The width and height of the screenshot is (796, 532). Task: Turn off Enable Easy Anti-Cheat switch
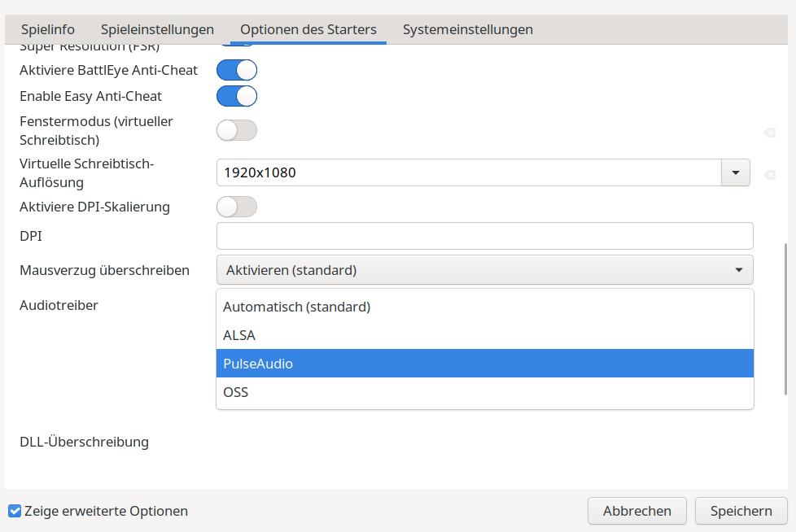pyautogui.click(x=237, y=96)
